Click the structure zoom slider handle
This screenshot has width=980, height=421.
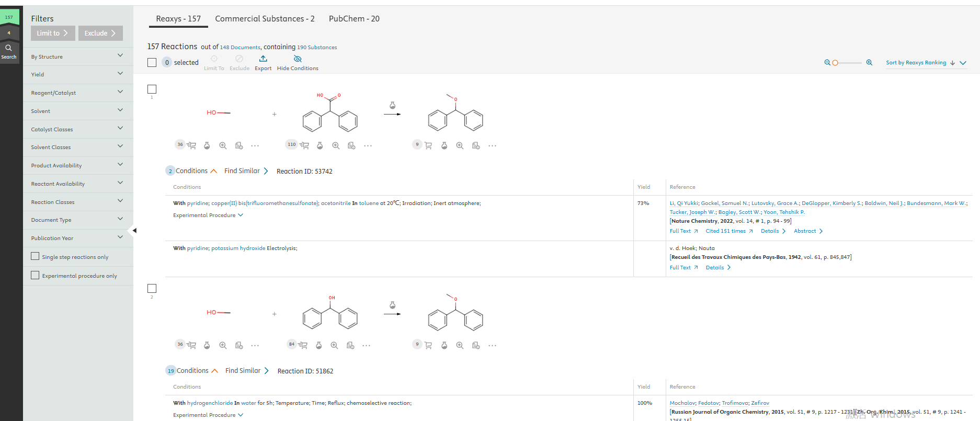835,63
